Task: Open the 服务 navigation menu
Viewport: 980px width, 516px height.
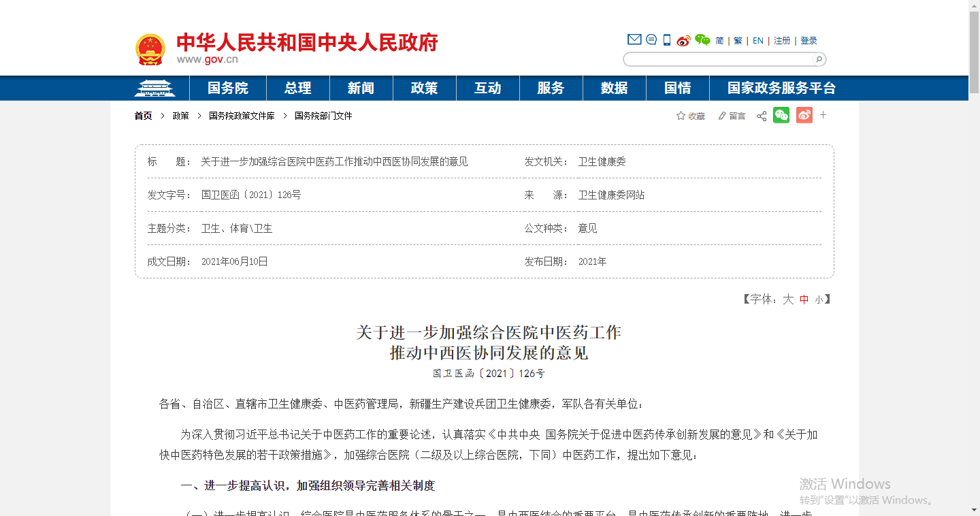Action: (x=551, y=88)
